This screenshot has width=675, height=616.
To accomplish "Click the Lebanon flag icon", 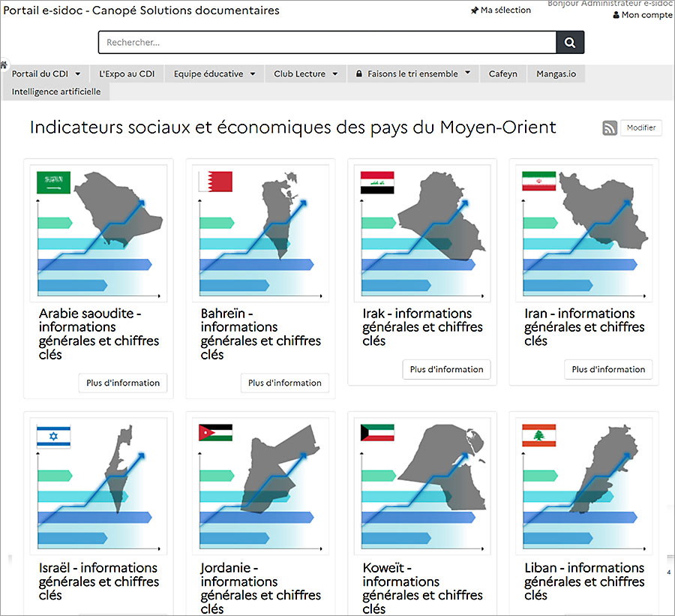I will coord(538,437).
